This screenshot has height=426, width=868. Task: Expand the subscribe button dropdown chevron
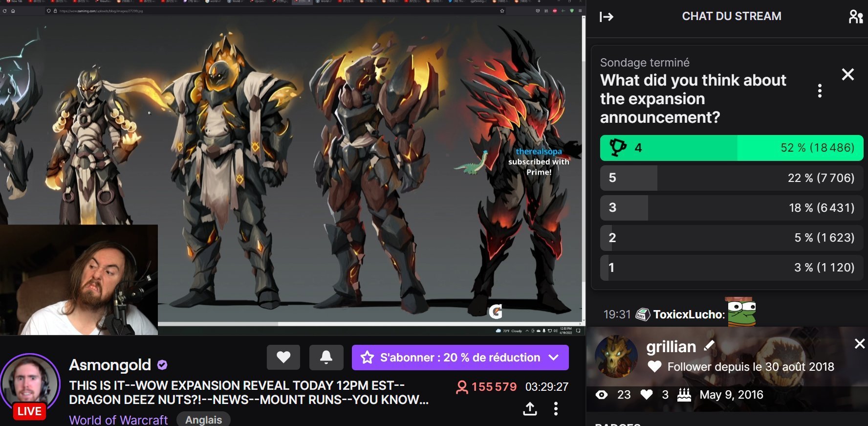[554, 358]
